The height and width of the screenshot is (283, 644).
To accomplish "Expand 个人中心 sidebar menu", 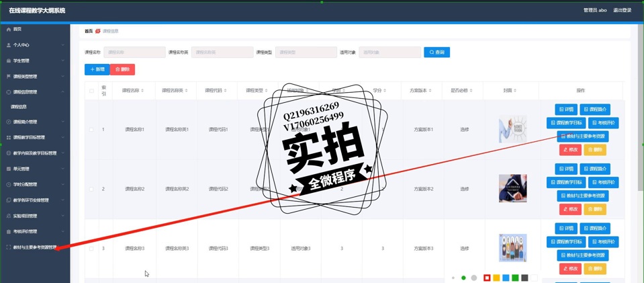I will coord(21,45).
